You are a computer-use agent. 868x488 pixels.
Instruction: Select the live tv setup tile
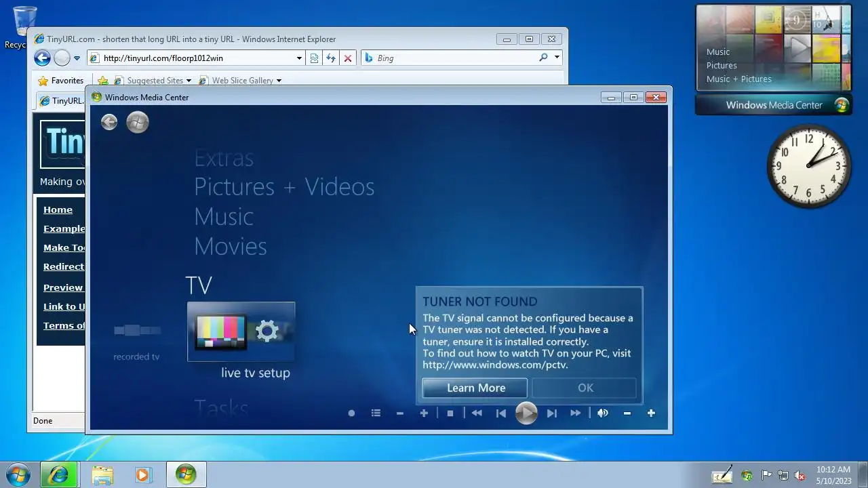[x=241, y=332]
